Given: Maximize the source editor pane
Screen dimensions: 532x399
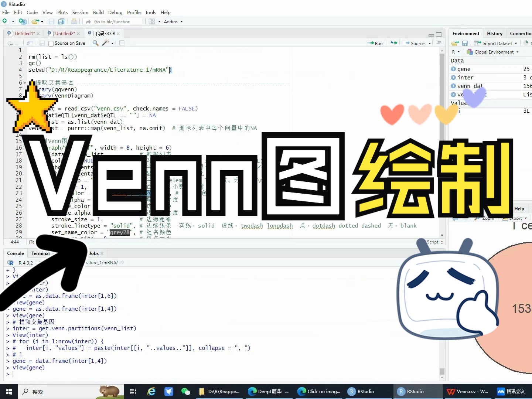Looking at the screenshot, I should 439,34.
